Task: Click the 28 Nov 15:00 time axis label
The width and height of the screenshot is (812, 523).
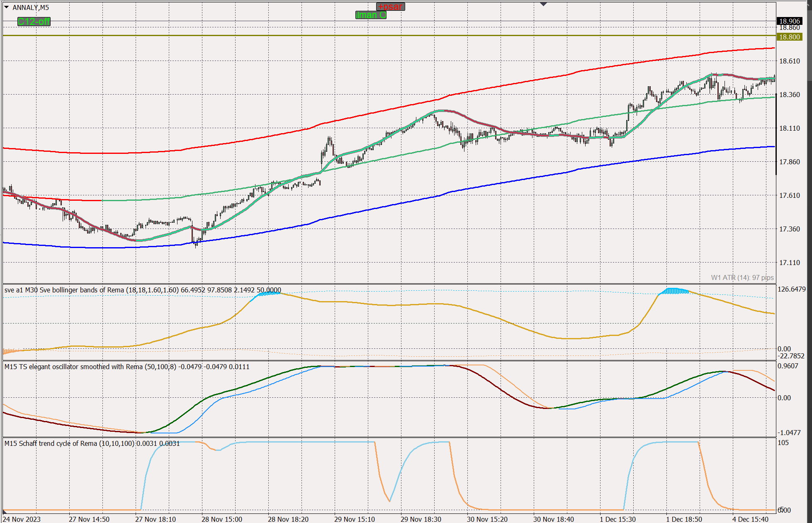Action: (x=221, y=519)
